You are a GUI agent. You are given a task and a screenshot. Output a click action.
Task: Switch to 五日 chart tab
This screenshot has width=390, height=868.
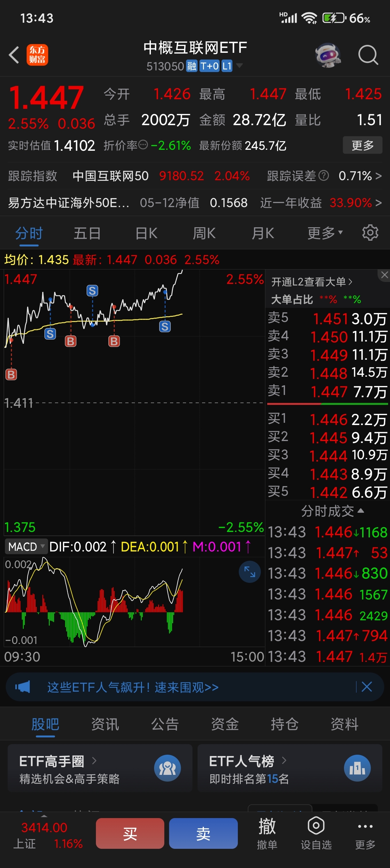[x=87, y=233]
